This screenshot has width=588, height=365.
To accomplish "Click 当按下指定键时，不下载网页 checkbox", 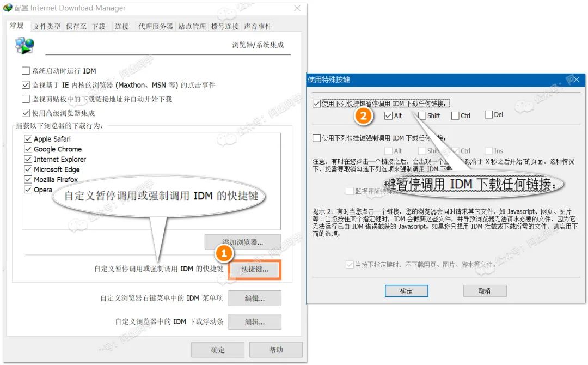I will pyautogui.click(x=350, y=265).
